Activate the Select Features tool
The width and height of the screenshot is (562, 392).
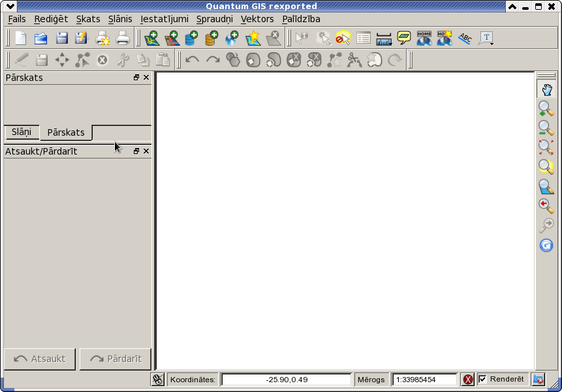(323, 38)
